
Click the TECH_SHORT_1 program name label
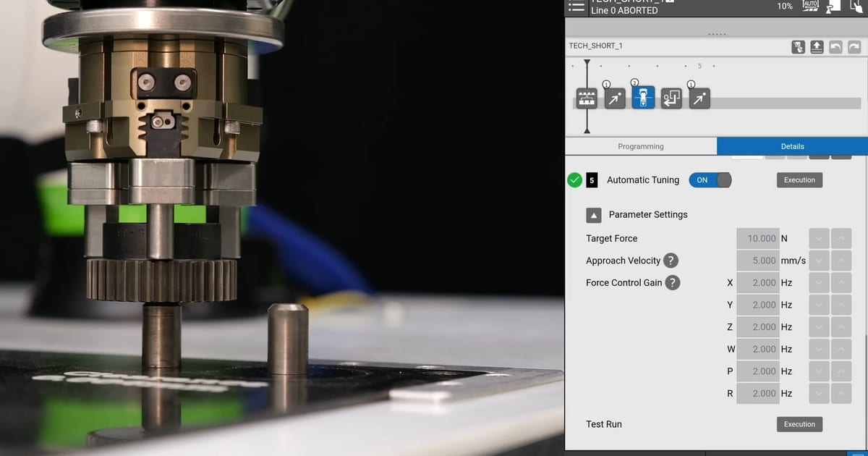tap(596, 46)
